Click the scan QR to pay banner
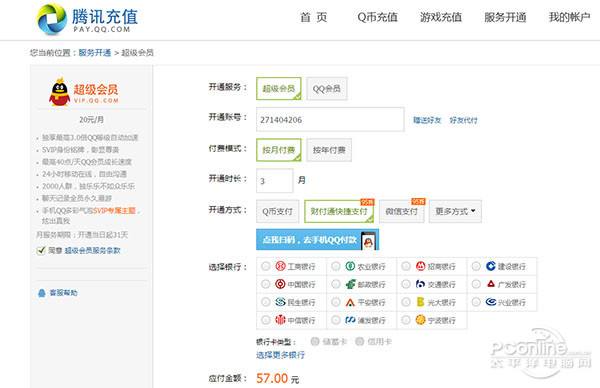The width and height of the screenshot is (600, 388). pyautogui.click(x=317, y=240)
